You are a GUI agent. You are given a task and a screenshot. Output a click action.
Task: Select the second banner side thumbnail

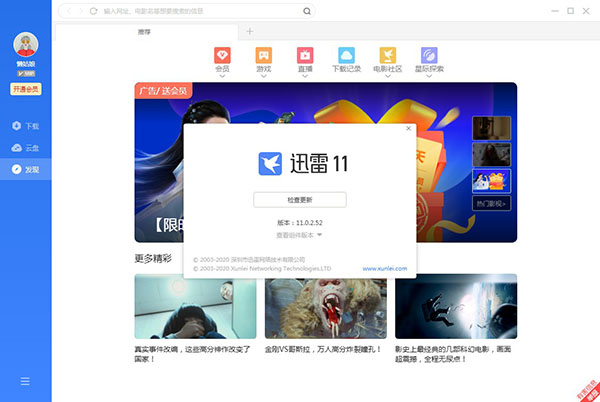[491, 155]
